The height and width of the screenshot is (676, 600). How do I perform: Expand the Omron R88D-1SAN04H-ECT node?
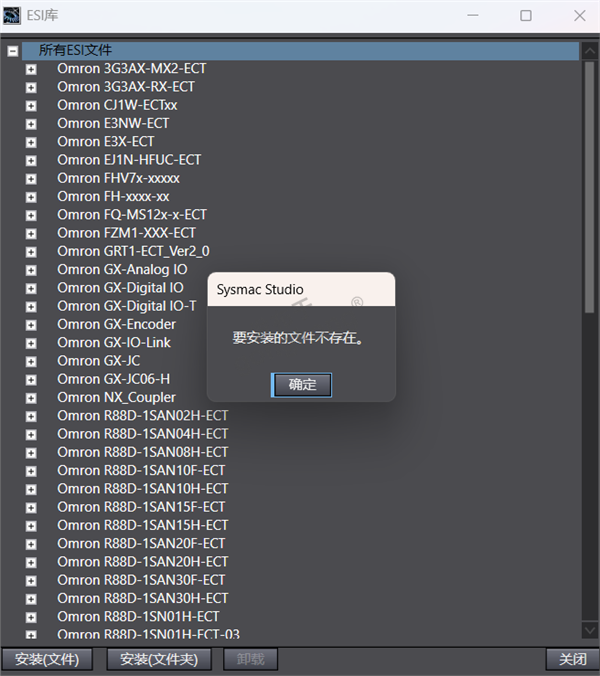click(x=31, y=435)
